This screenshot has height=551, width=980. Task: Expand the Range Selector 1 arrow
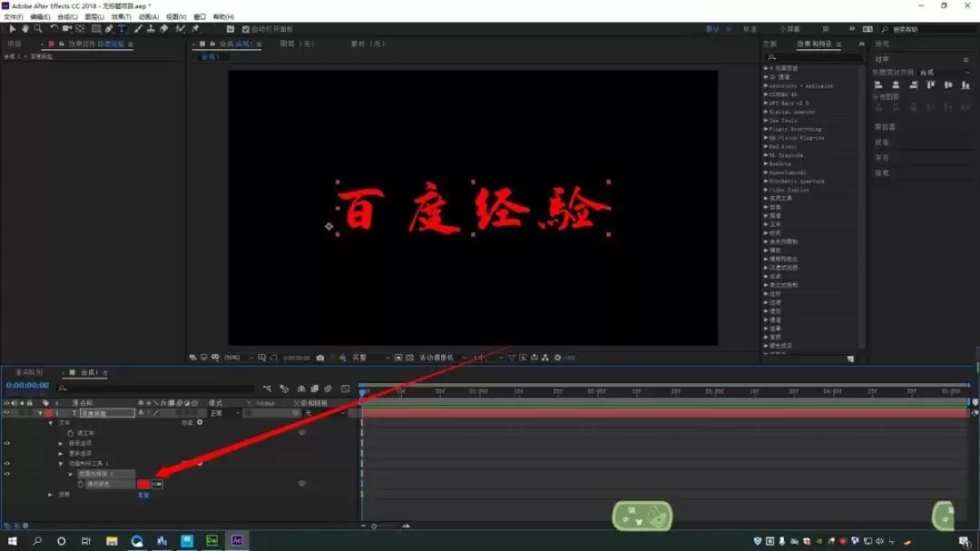click(x=71, y=474)
